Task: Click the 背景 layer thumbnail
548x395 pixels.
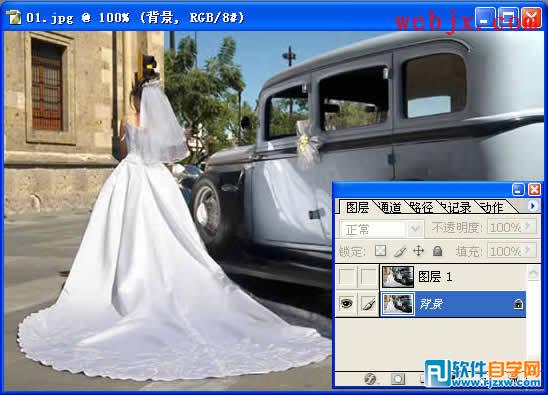Action: (x=398, y=303)
